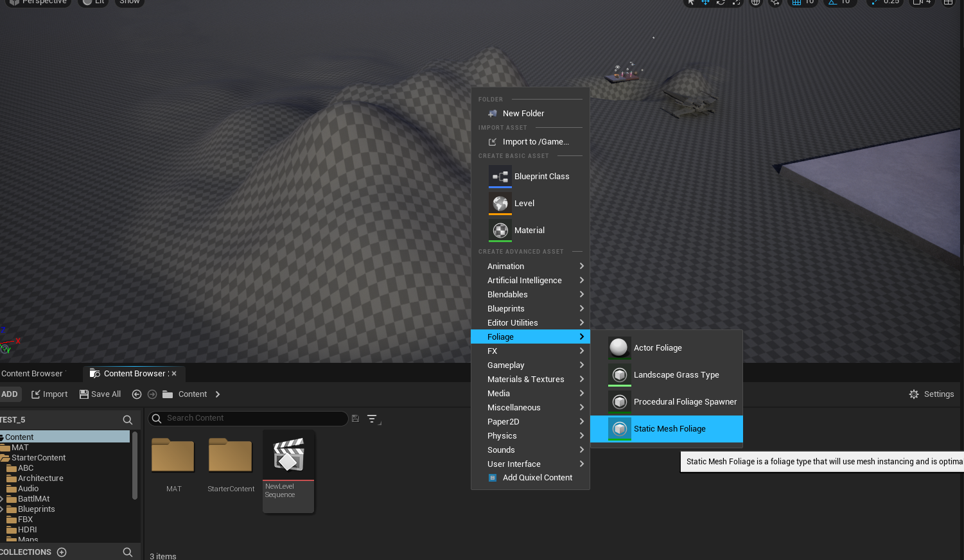Click Import to /Game... entry
The height and width of the screenshot is (560, 964).
coord(530,141)
